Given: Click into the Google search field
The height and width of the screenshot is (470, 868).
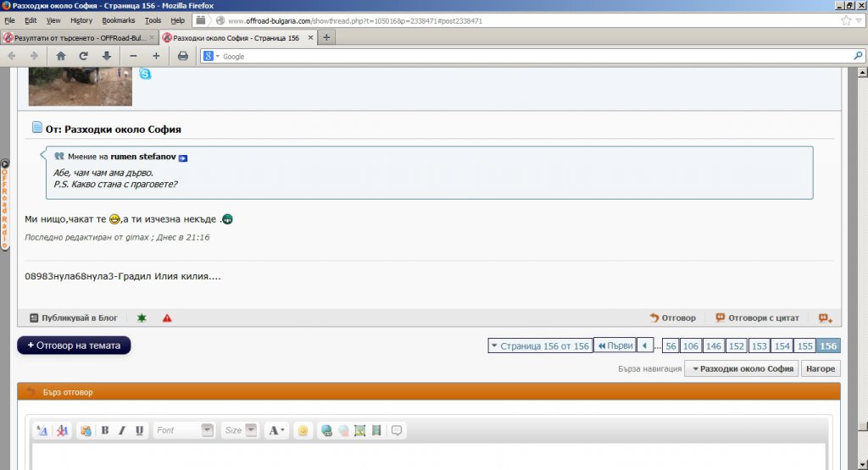Looking at the screenshot, I should [536, 56].
